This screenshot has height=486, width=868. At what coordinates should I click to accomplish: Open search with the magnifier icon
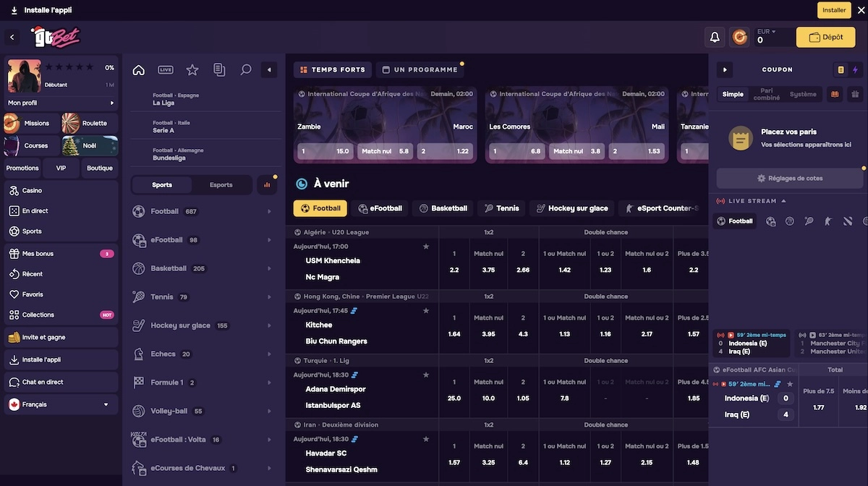click(245, 69)
